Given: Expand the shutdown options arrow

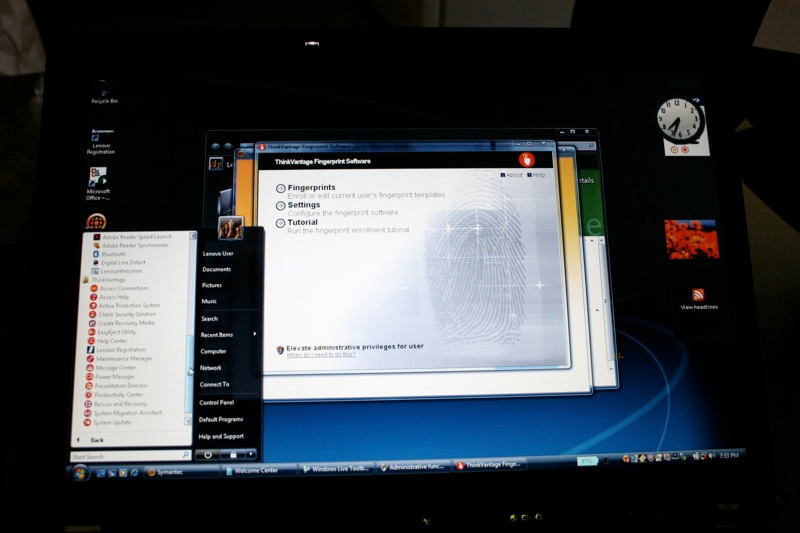Looking at the screenshot, I should (251, 454).
